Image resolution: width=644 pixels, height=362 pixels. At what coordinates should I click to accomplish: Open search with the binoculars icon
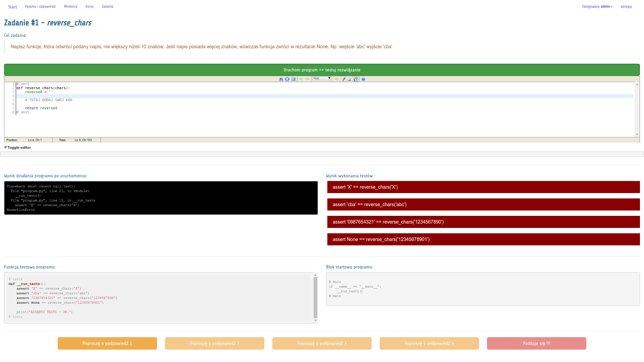[x=281, y=79]
